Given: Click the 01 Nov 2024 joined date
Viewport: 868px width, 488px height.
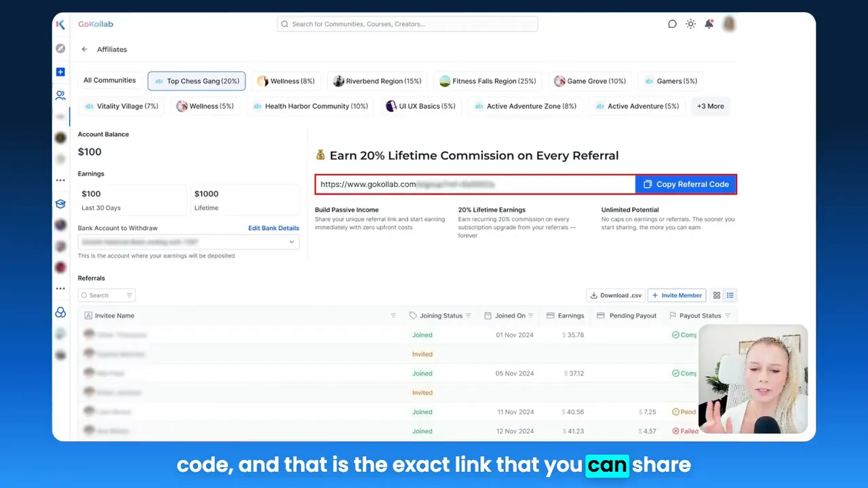Looking at the screenshot, I should 515,335.
